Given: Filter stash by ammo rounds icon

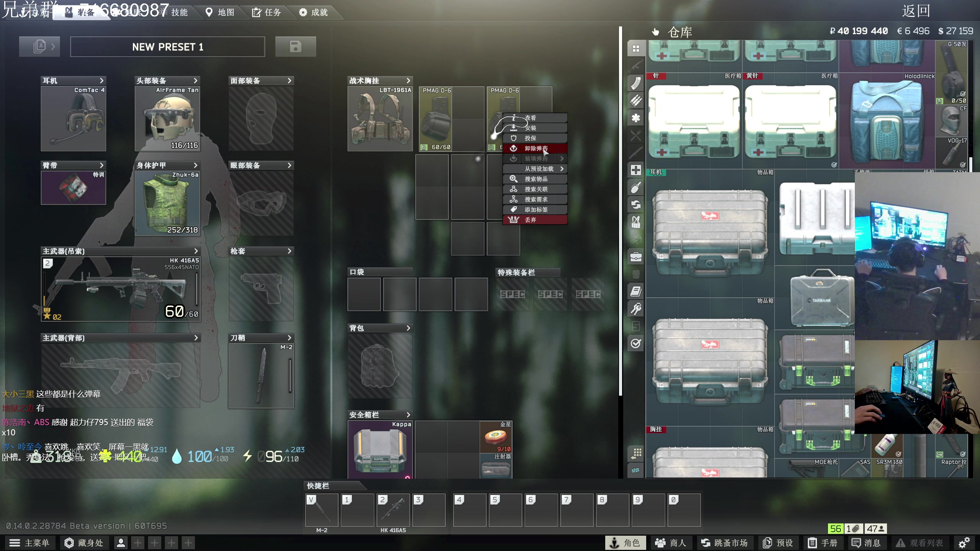Looking at the screenshot, I should click(x=636, y=100).
